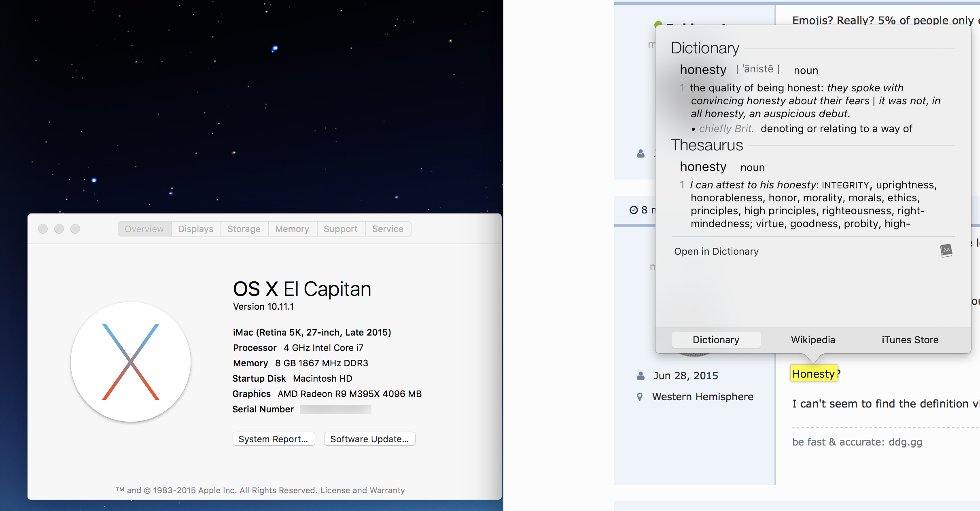Click the green online status indicator
Viewport: 980px width, 511px height.
(x=658, y=24)
